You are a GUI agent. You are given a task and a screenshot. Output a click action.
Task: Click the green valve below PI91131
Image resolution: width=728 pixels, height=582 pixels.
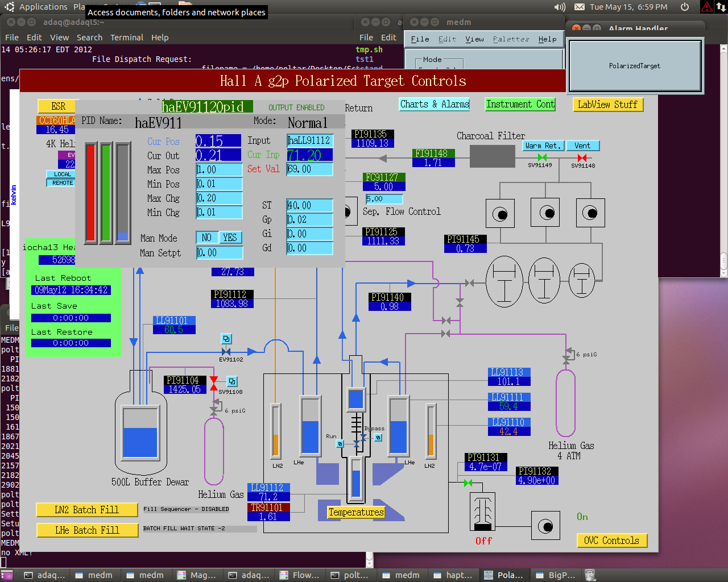pyautogui.click(x=468, y=483)
